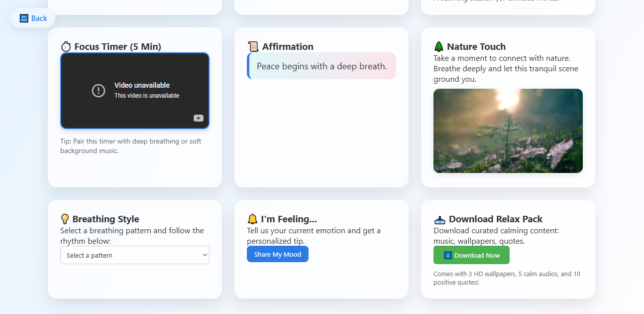The width and height of the screenshot is (644, 314).
Task: Click the YouTube logo in video player
Action: [x=199, y=118]
